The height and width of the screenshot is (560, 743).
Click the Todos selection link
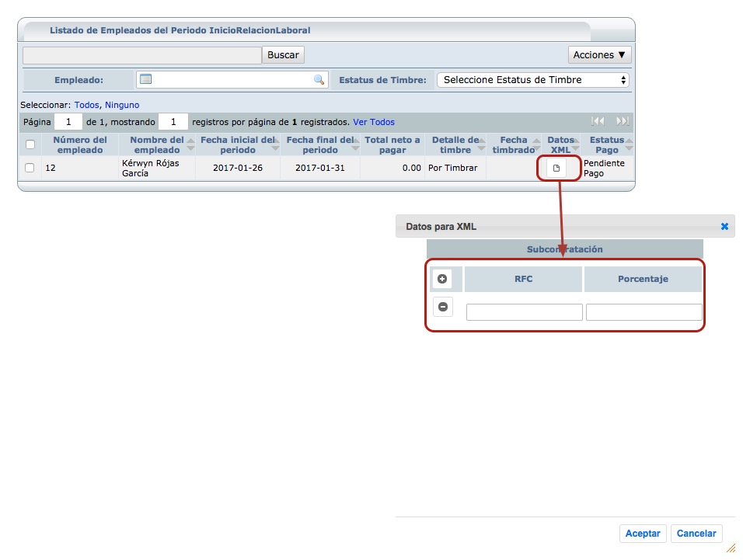[x=87, y=105]
